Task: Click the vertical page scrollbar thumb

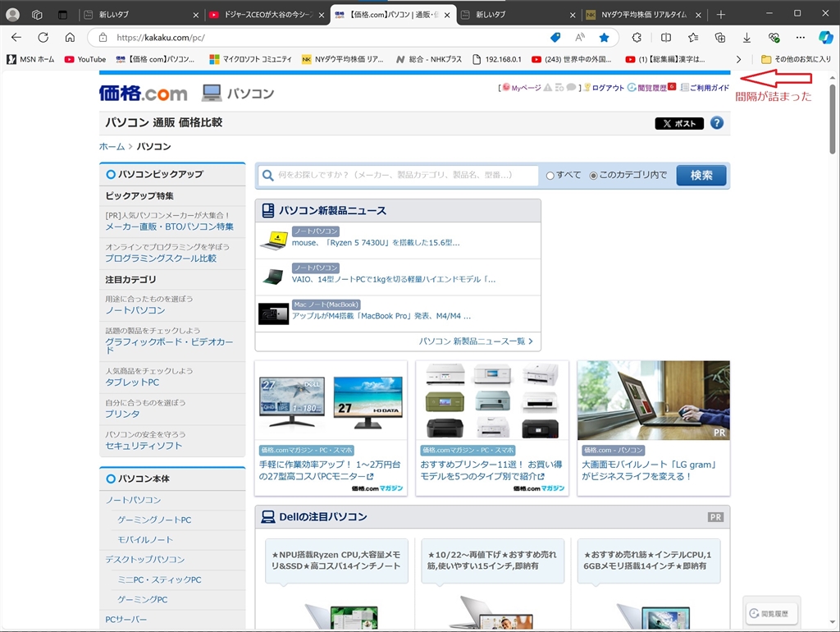Action: click(x=832, y=118)
